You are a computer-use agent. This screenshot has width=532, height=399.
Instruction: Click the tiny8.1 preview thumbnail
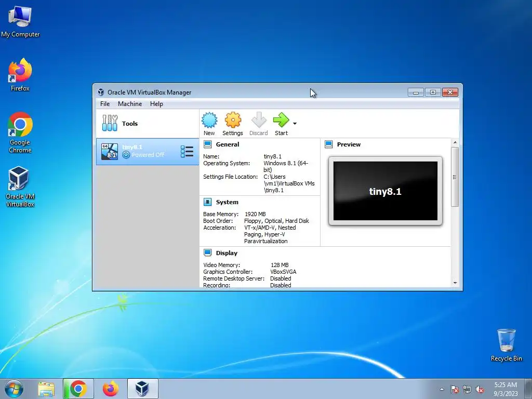(x=385, y=191)
